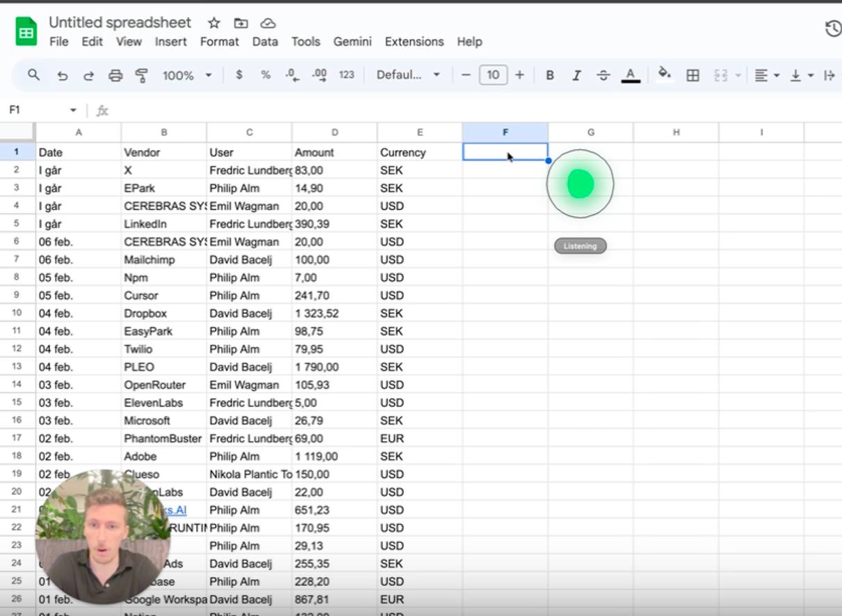842x616 pixels.
Task: Open the zoom 100% dropdown
Action: point(187,76)
